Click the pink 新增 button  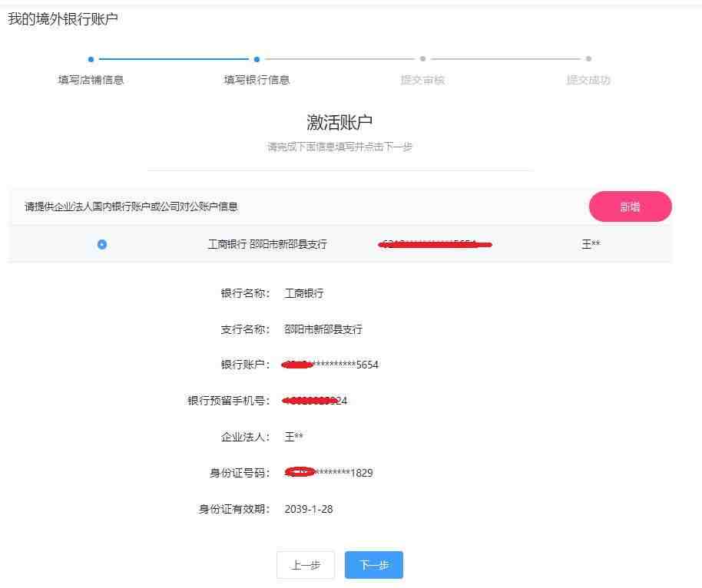pyautogui.click(x=630, y=206)
